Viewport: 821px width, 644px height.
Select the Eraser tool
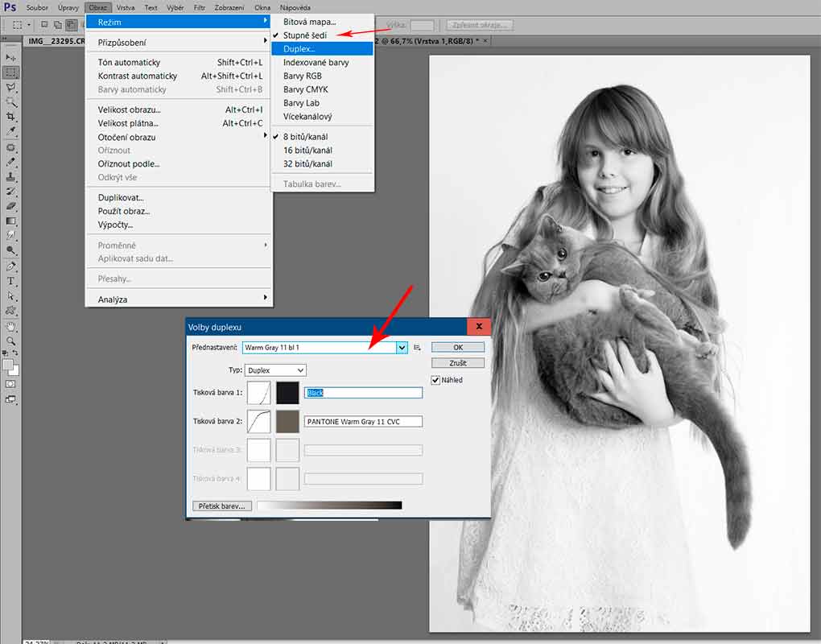click(x=11, y=206)
